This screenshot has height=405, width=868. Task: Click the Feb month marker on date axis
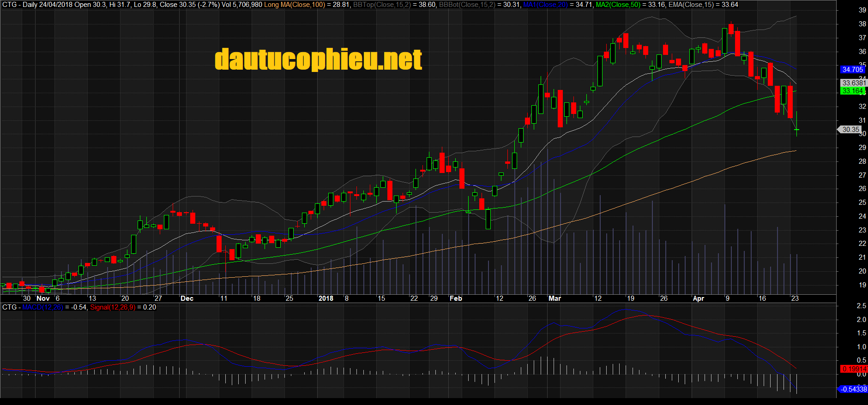[x=456, y=298]
